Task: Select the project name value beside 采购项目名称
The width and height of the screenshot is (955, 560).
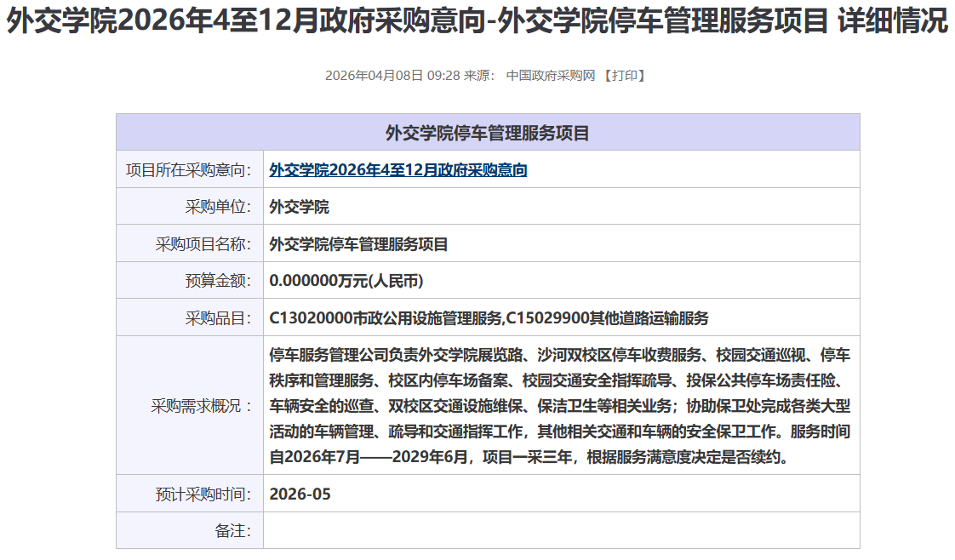Action: (358, 244)
